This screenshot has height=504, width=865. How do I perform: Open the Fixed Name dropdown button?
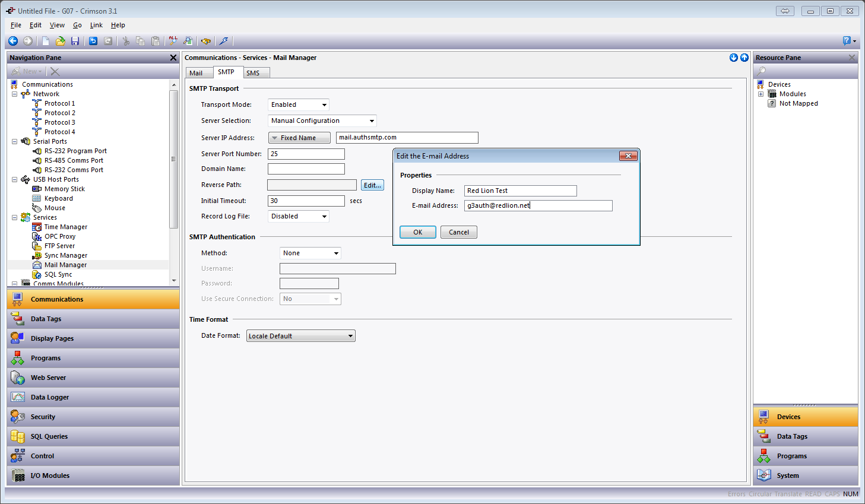point(299,138)
